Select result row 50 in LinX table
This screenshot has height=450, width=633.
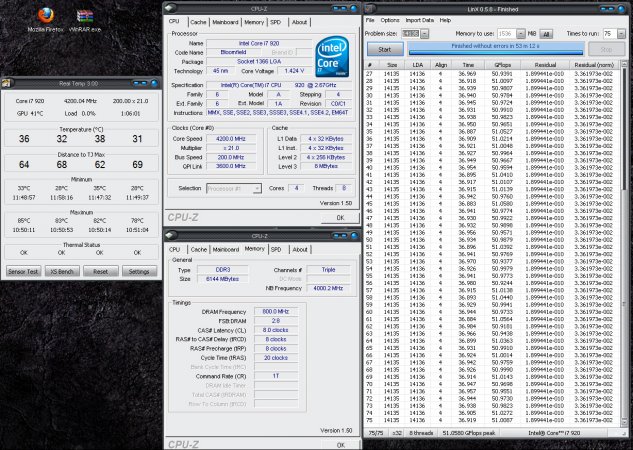click(493, 240)
